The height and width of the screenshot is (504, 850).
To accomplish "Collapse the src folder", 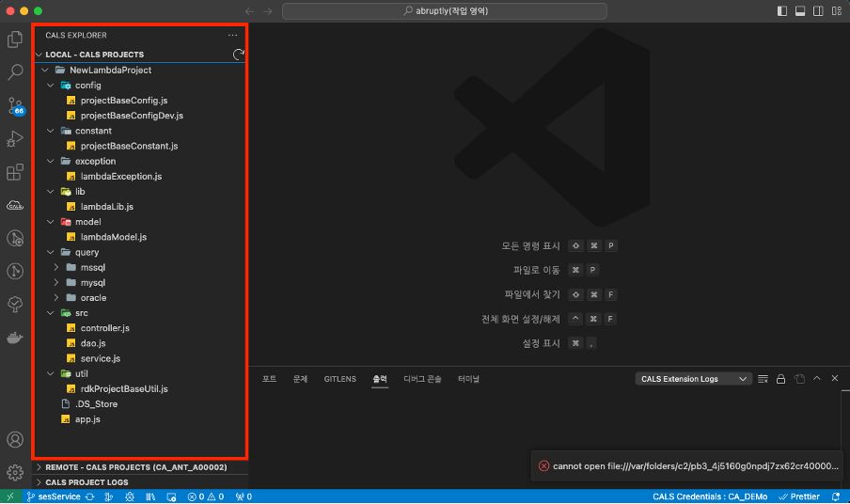I will click(x=51, y=313).
